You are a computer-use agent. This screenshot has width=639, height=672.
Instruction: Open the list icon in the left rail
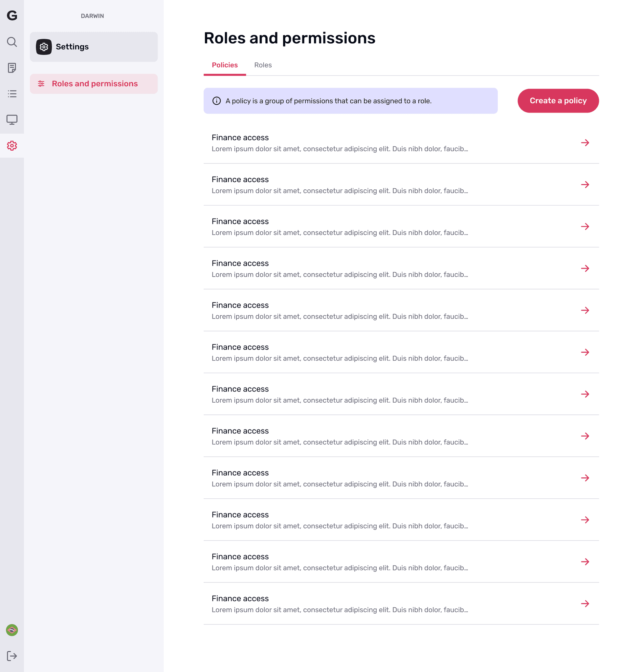[x=12, y=94]
